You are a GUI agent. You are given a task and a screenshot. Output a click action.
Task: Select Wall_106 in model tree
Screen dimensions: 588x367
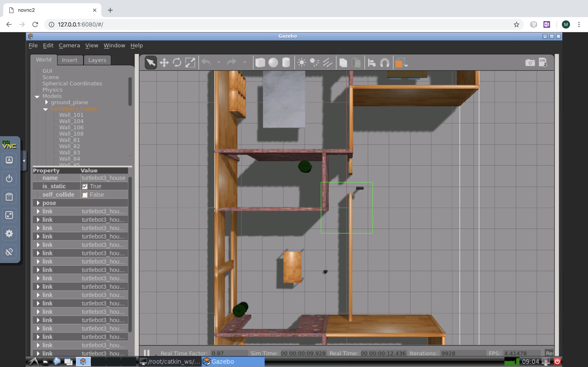[x=71, y=127]
